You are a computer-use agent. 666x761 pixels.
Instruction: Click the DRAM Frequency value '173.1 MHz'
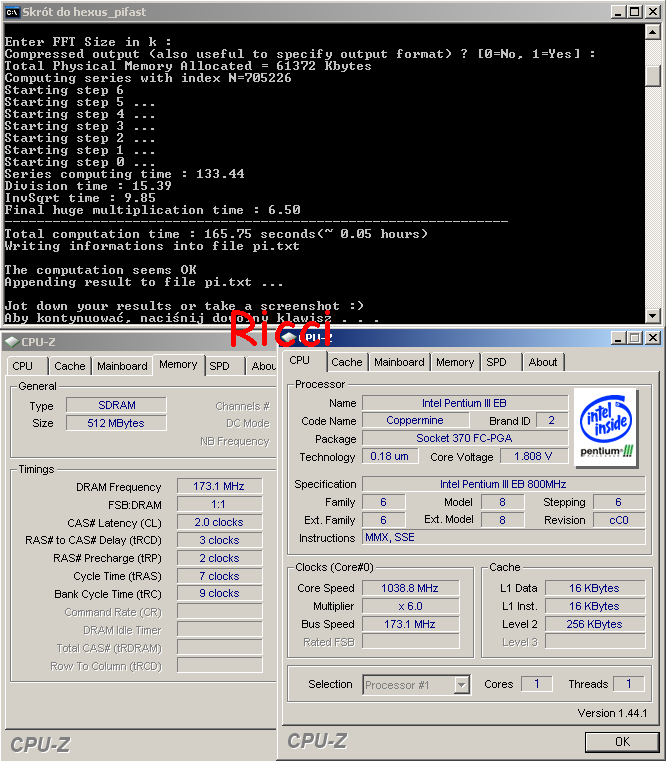coord(219,486)
